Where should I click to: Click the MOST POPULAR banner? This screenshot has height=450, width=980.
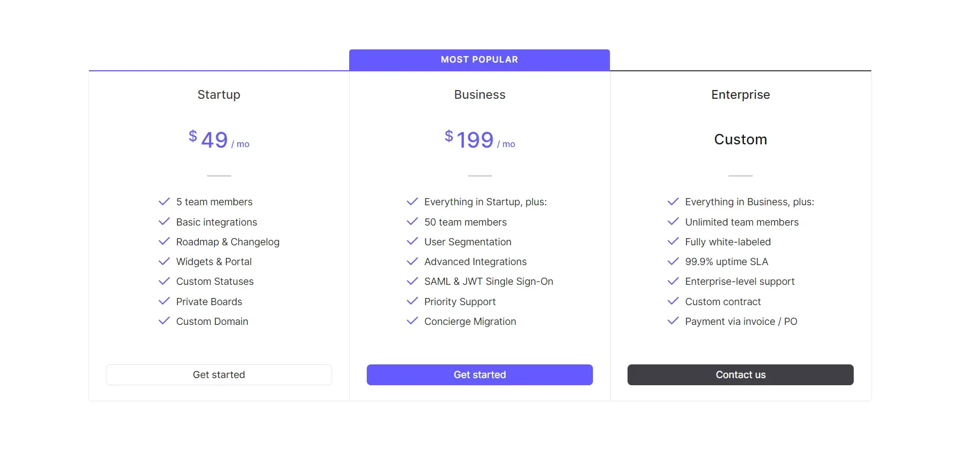click(479, 59)
